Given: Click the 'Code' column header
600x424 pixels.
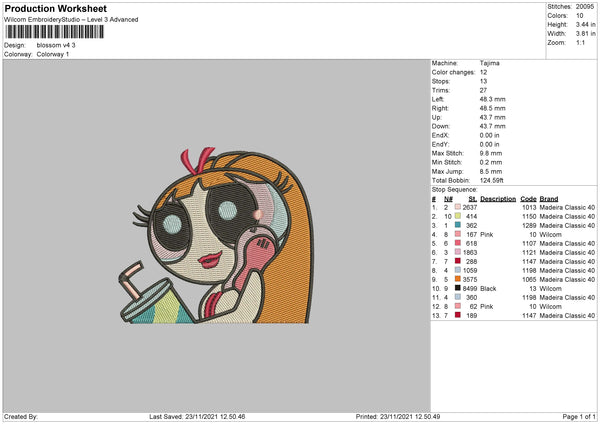Looking at the screenshot, I should coord(528,199).
